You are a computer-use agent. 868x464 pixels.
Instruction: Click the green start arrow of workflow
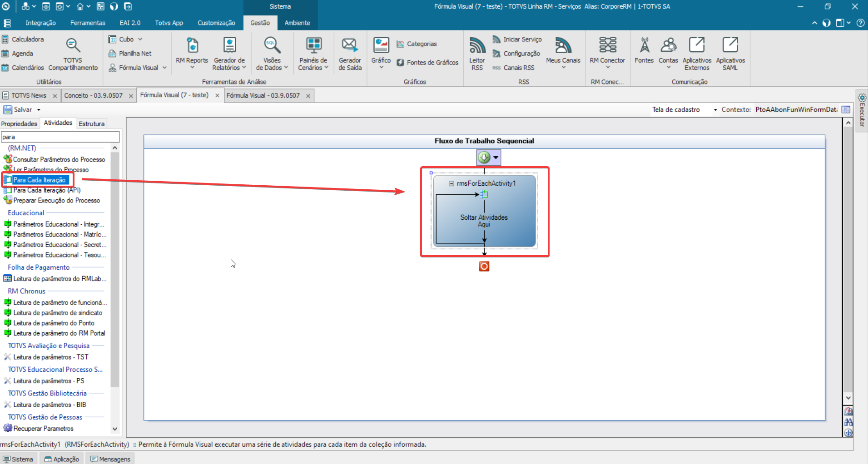[x=484, y=158]
